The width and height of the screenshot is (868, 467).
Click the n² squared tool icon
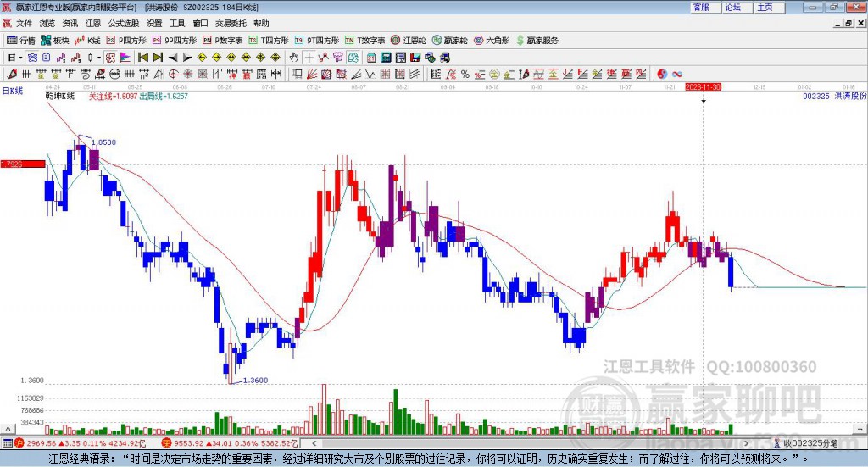click(x=144, y=74)
